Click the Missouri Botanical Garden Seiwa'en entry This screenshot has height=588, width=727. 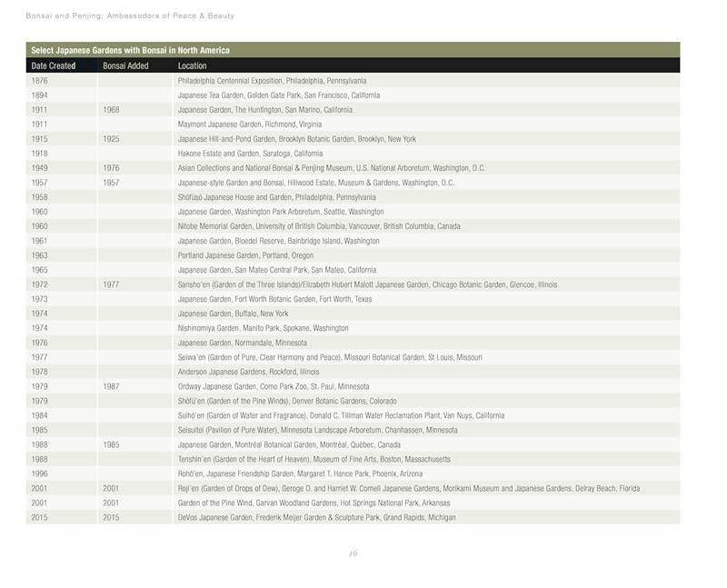click(330, 357)
